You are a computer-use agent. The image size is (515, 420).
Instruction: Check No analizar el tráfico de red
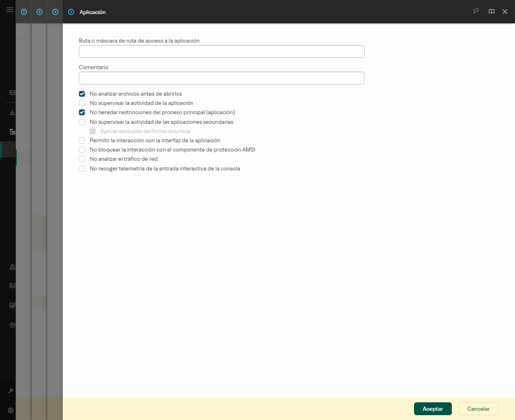[82, 159]
